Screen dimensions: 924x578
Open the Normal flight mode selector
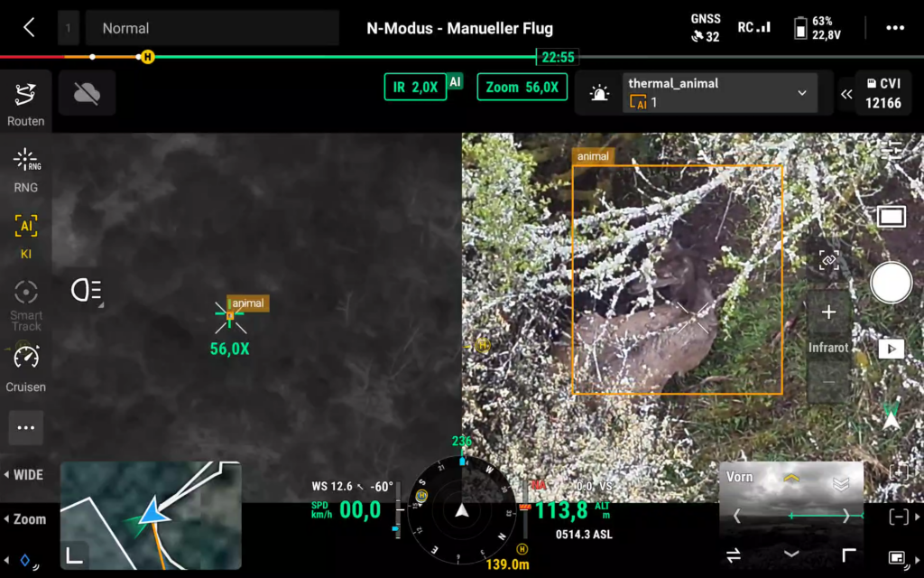[x=211, y=28]
